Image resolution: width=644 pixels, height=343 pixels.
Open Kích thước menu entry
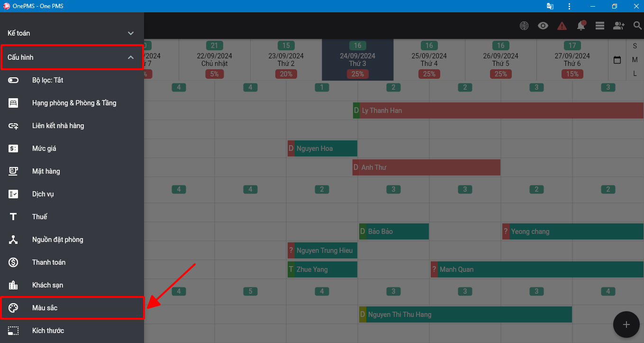(72, 331)
